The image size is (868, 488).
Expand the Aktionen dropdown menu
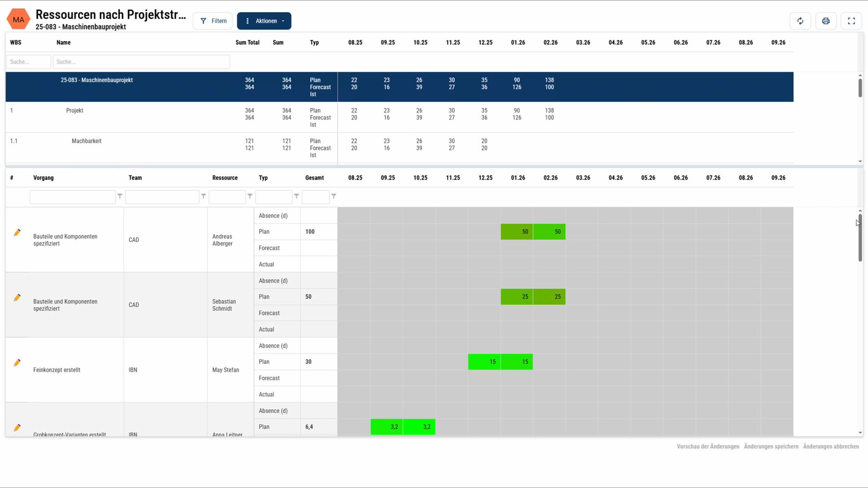coord(264,21)
